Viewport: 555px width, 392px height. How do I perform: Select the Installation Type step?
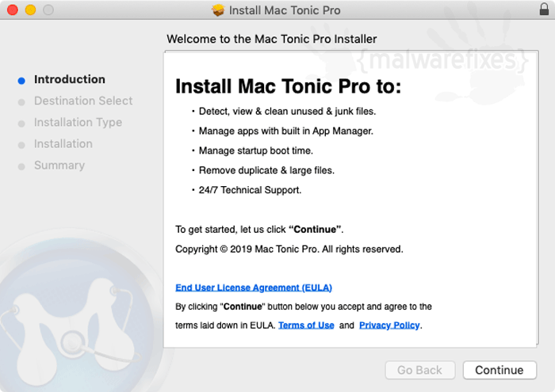pyautogui.click(x=78, y=122)
